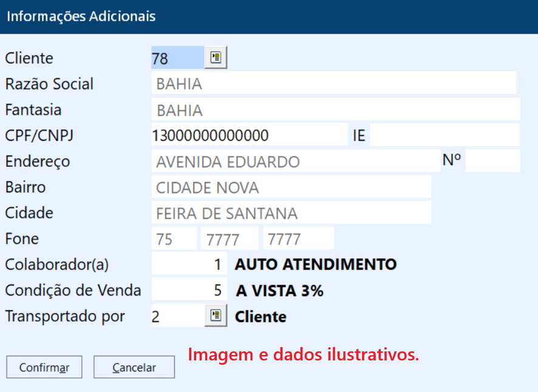
Task: Click the Fantasia label
Action: point(33,110)
